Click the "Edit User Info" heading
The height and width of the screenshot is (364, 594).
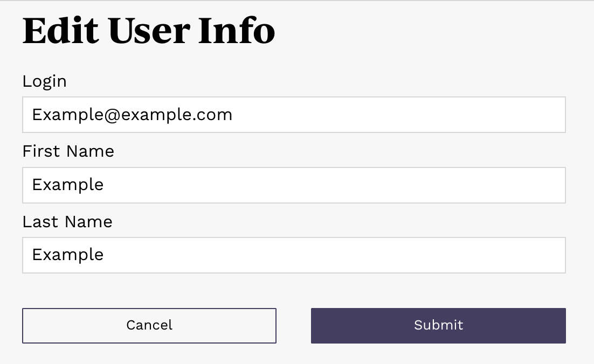pyautogui.click(x=149, y=31)
